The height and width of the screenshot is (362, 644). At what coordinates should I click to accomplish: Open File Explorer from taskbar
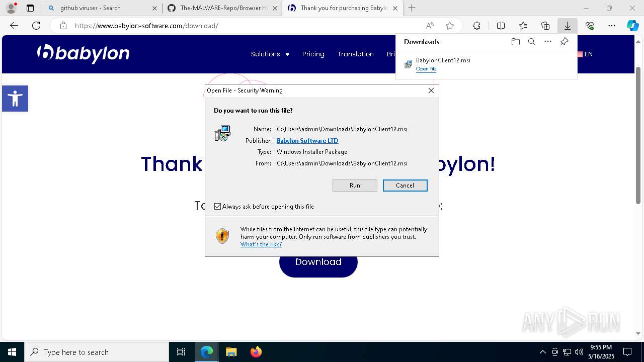click(x=231, y=352)
